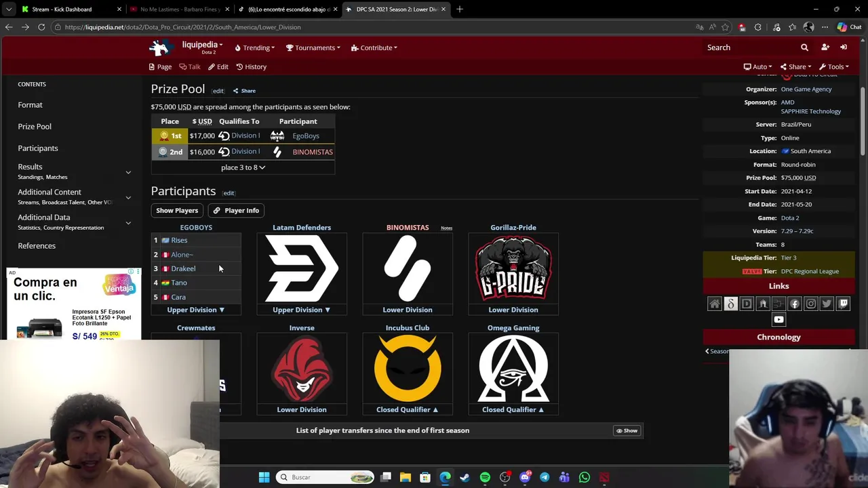The image size is (868, 488).
Task: Open the Tournaments dropdown menu
Action: (x=313, y=47)
